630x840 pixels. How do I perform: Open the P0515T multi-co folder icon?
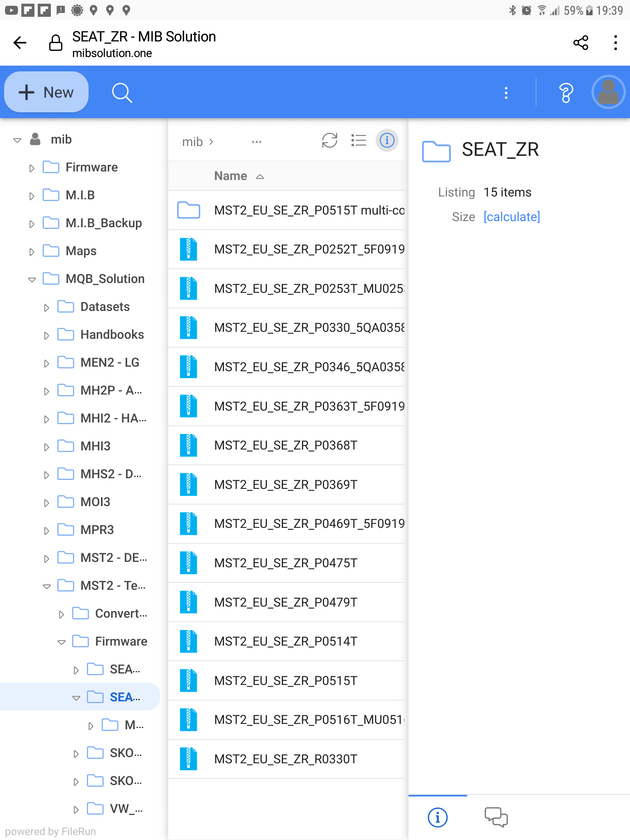click(x=189, y=210)
